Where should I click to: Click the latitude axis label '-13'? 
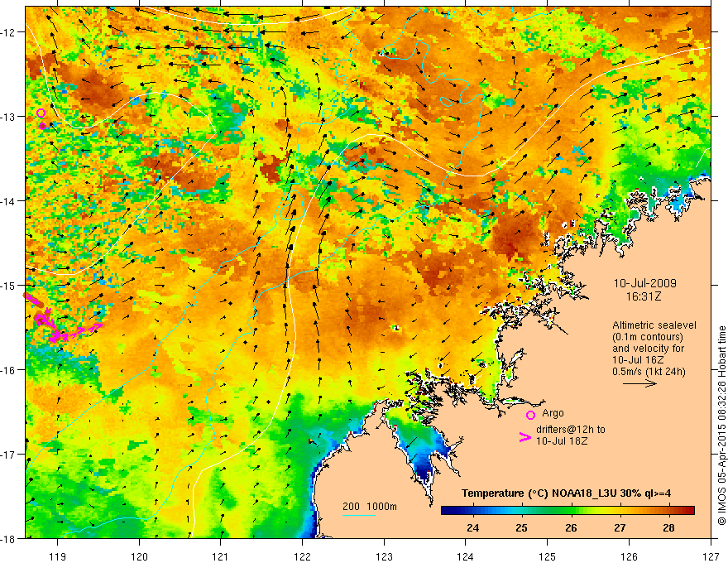tap(9, 117)
